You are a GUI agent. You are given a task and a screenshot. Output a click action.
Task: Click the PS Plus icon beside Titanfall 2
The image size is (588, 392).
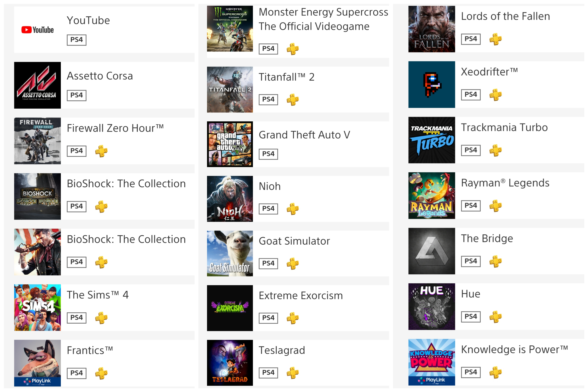coord(293,100)
